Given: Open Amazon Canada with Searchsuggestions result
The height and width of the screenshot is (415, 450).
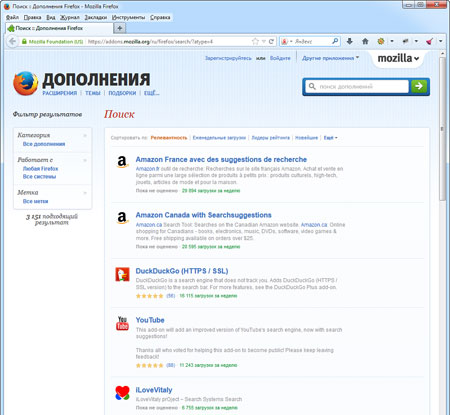Looking at the screenshot, I should point(203,215).
